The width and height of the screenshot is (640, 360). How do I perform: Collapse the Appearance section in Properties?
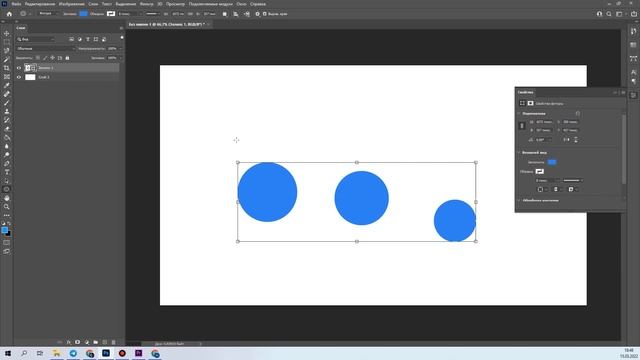tap(519, 153)
